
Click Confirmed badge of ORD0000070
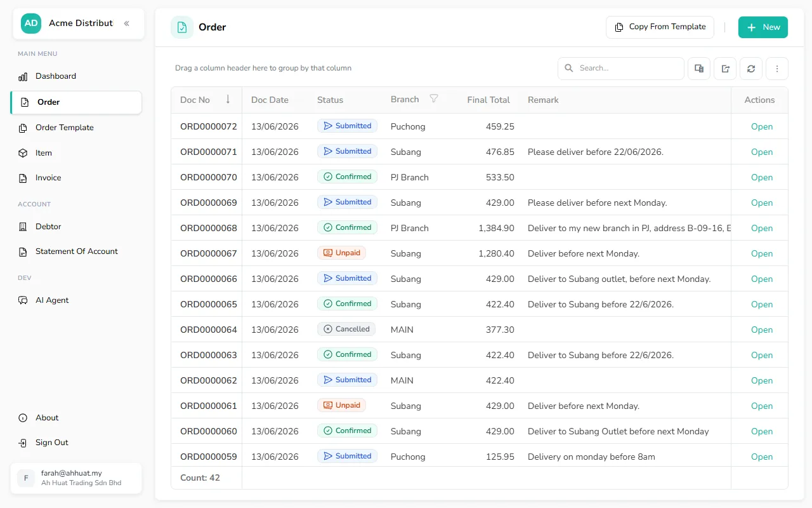tap(347, 177)
